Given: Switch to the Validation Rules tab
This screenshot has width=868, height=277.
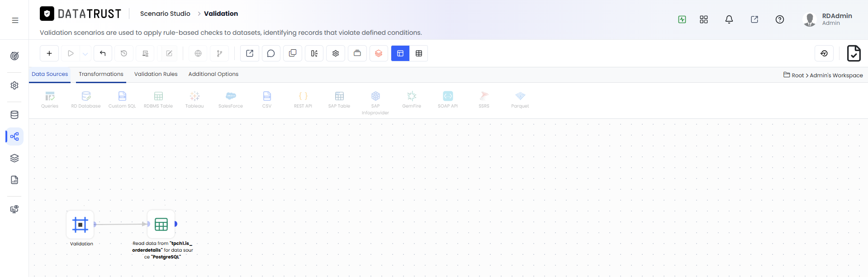Looking at the screenshot, I should tap(156, 74).
